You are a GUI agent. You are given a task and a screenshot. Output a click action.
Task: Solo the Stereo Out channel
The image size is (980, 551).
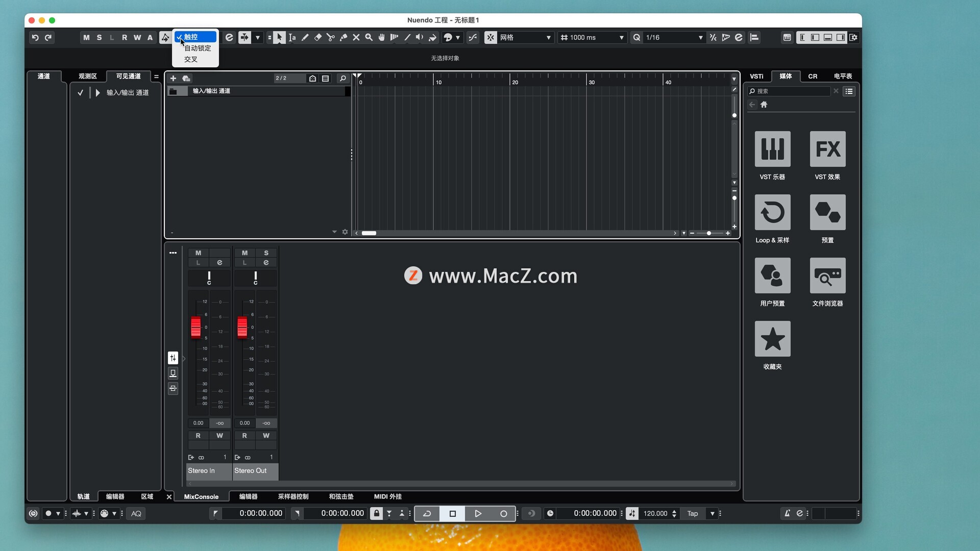click(x=266, y=253)
